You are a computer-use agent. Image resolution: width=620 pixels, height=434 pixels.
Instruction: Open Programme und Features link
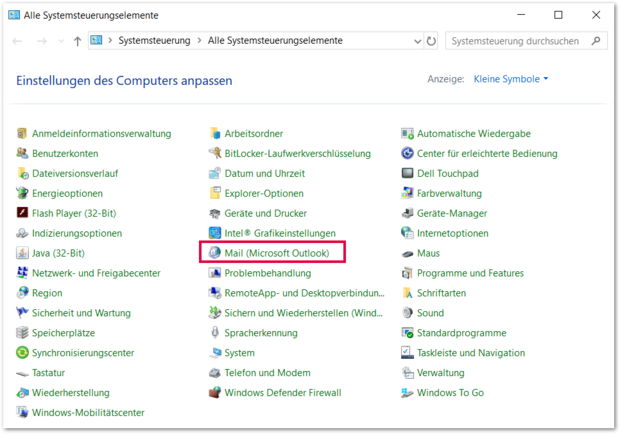tap(470, 273)
